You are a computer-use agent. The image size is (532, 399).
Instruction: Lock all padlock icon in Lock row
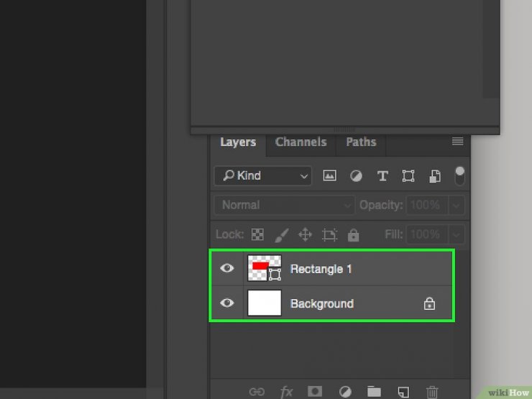coord(353,234)
